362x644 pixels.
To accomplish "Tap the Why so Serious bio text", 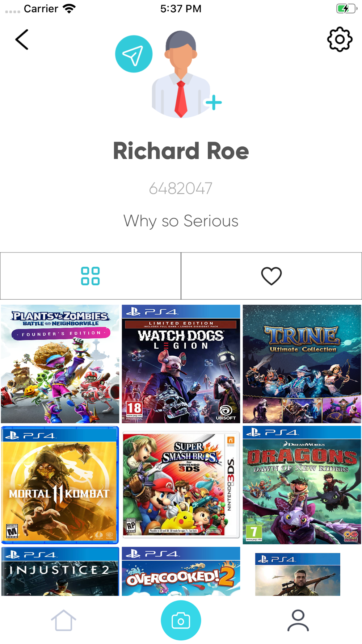I will click(181, 221).
